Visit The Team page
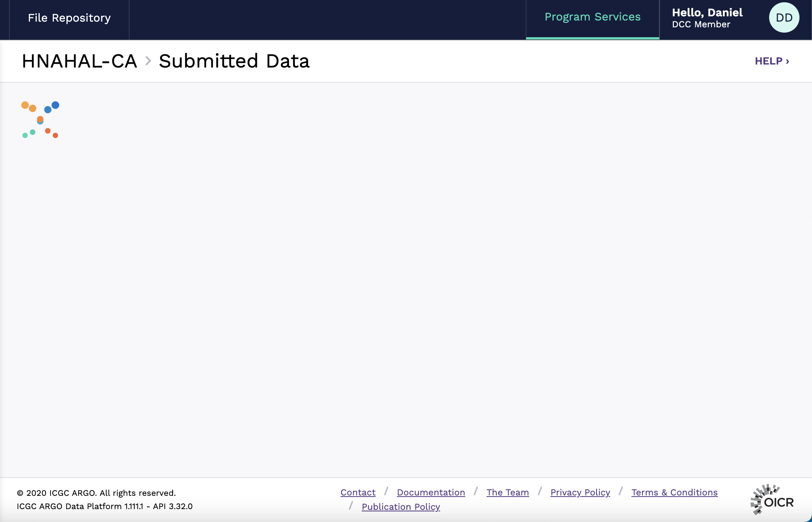 [508, 492]
